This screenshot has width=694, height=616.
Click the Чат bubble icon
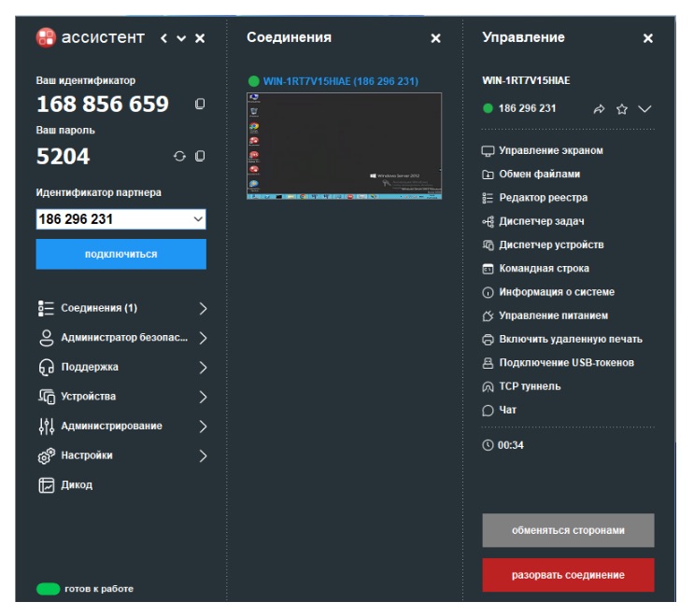pyautogui.click(x=488, y=411)
